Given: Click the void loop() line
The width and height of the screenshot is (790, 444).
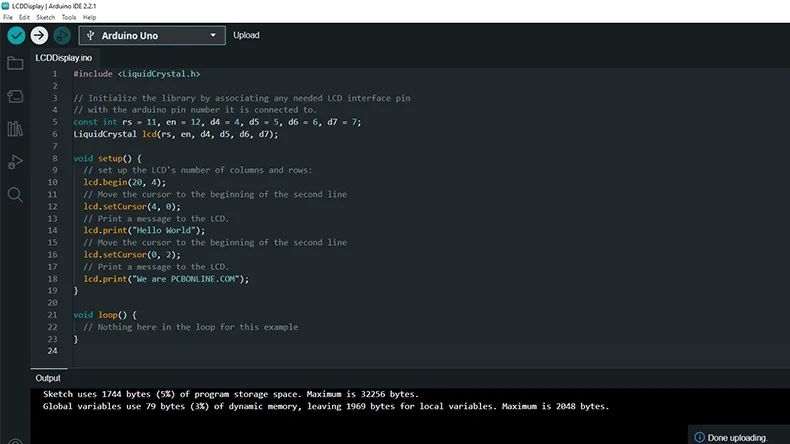Looking at the screenshot, I should (105, 315).
